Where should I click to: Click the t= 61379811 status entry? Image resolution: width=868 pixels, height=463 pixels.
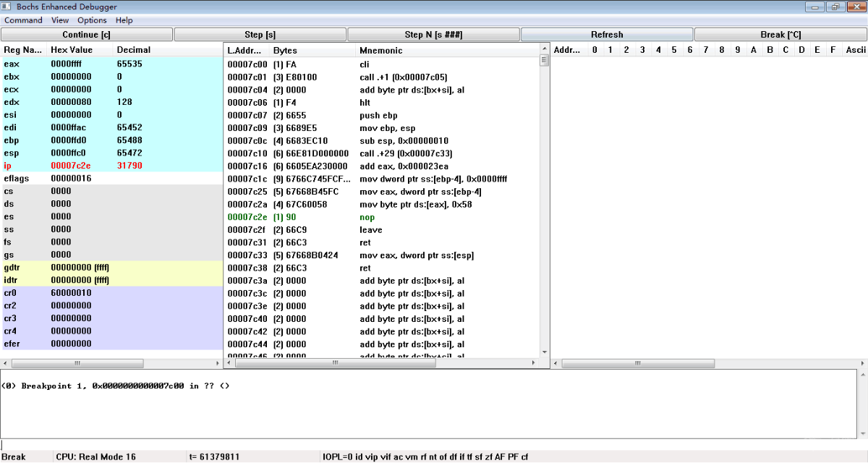pyautogui.click(x=214, y=457)
